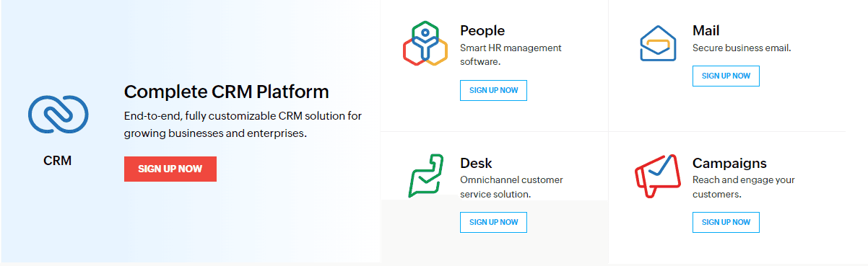The width and height of the screenshot is (868, 266).
Task: Click the Mail product title
Action: [706, 31]
